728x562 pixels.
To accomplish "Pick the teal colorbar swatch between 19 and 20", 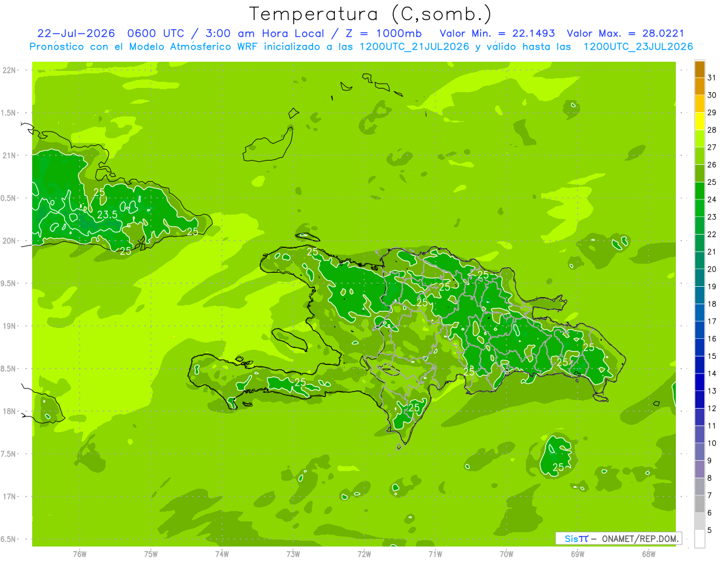I will click(700, 278).
